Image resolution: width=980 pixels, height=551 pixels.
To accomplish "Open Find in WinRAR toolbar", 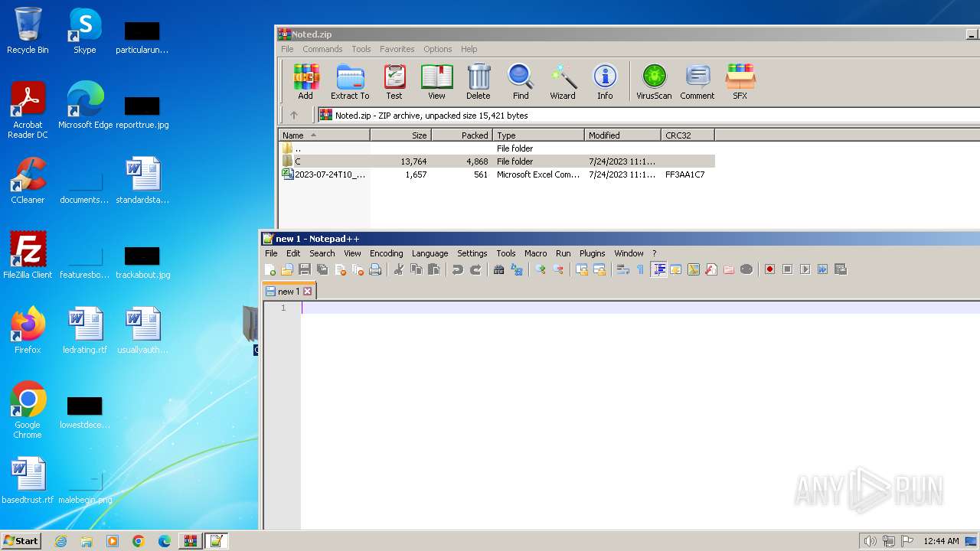I will 521,82.
